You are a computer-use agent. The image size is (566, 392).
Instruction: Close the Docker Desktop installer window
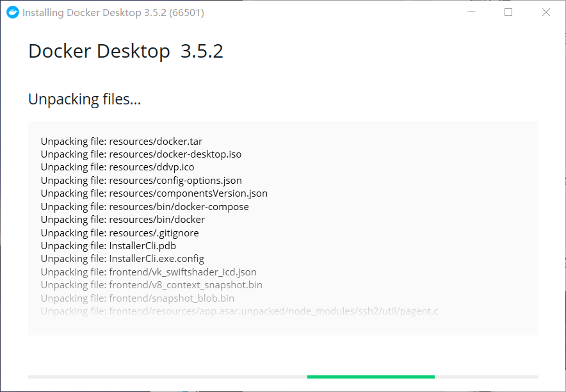click(x=546, y=12)
